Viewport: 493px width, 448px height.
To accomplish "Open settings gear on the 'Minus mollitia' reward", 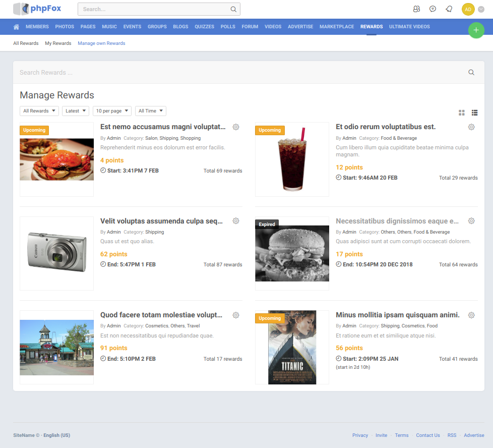I will coord(471,315).
